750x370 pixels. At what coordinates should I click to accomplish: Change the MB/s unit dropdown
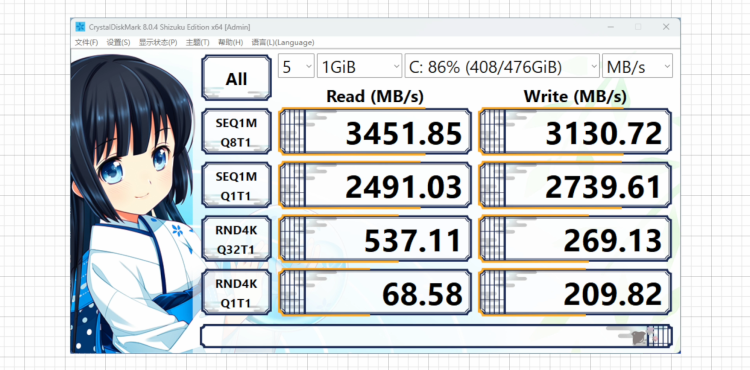pyautogui.click(x=637, y=66)
